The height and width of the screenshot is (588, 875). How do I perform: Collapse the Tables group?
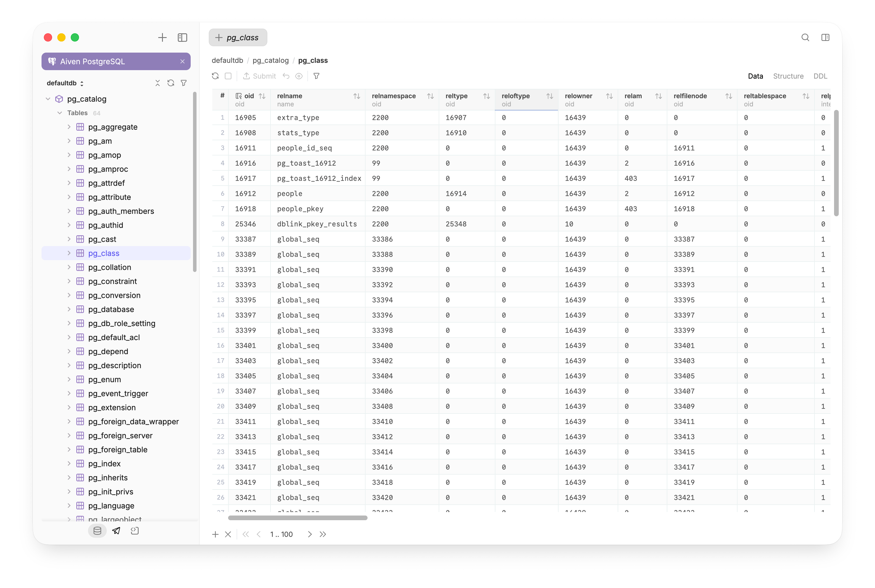point(60,113)
